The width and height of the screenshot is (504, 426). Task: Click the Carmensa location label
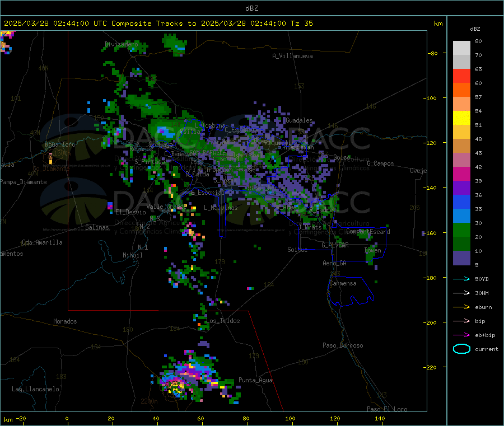point(343,283)
